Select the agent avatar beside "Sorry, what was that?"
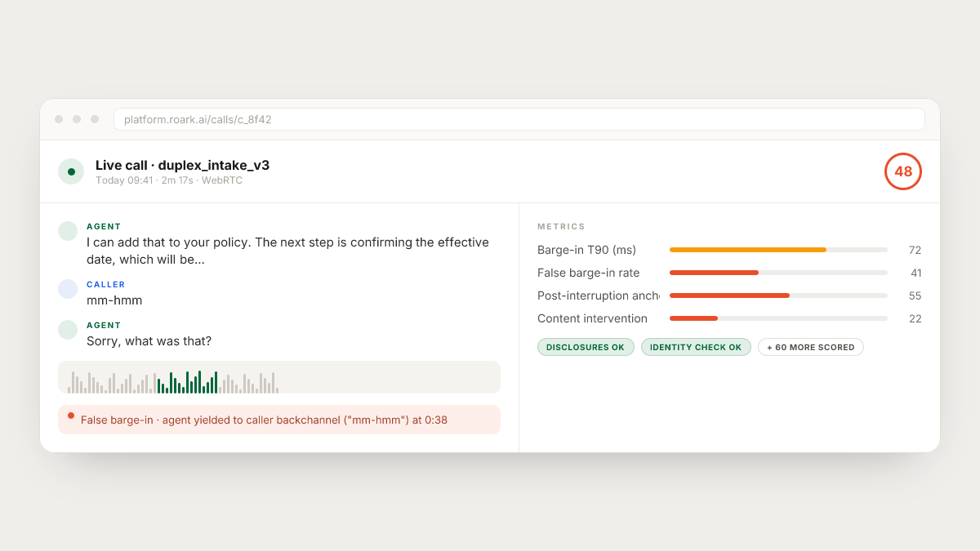 tap(68, 330)
